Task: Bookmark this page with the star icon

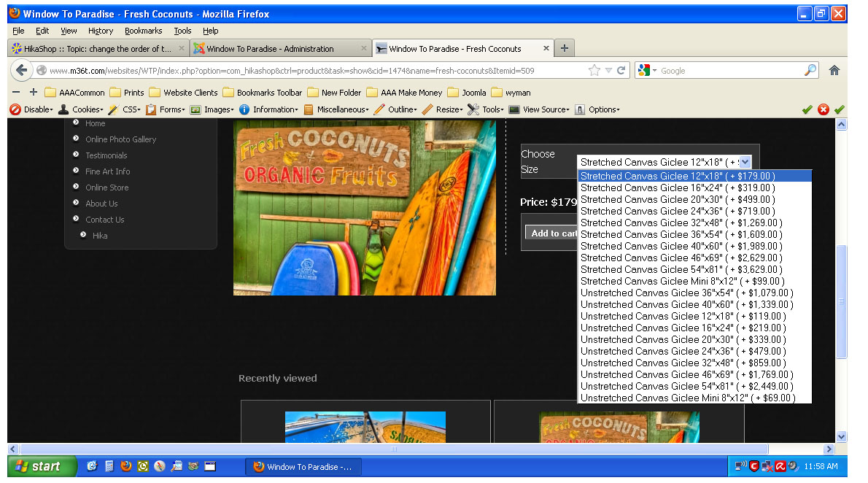Action: 594,71
